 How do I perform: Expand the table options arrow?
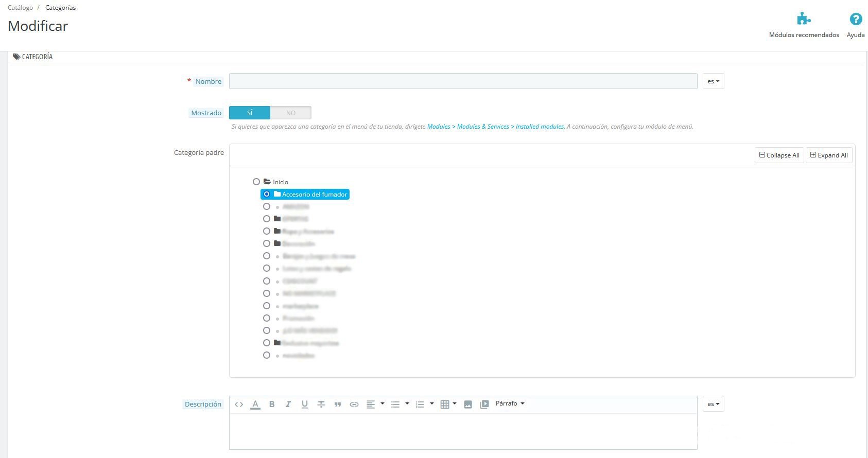455,403
